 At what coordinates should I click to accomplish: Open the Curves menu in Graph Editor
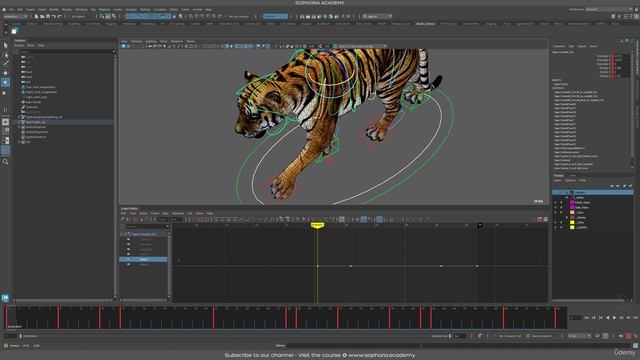(x=155, y=213)
